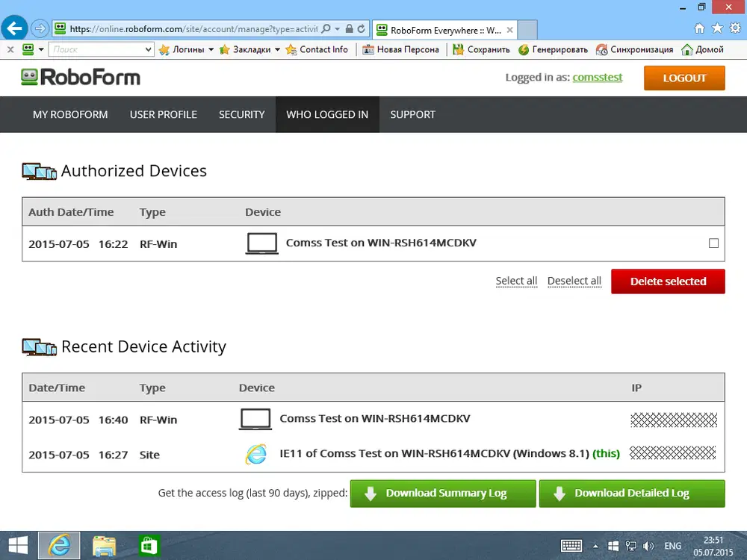Image resolution: width=747 pixels, height=560 pixels.
Task: Click '2015-07-05 16:22' auth date cell
Action: click(x=78, y=244)
